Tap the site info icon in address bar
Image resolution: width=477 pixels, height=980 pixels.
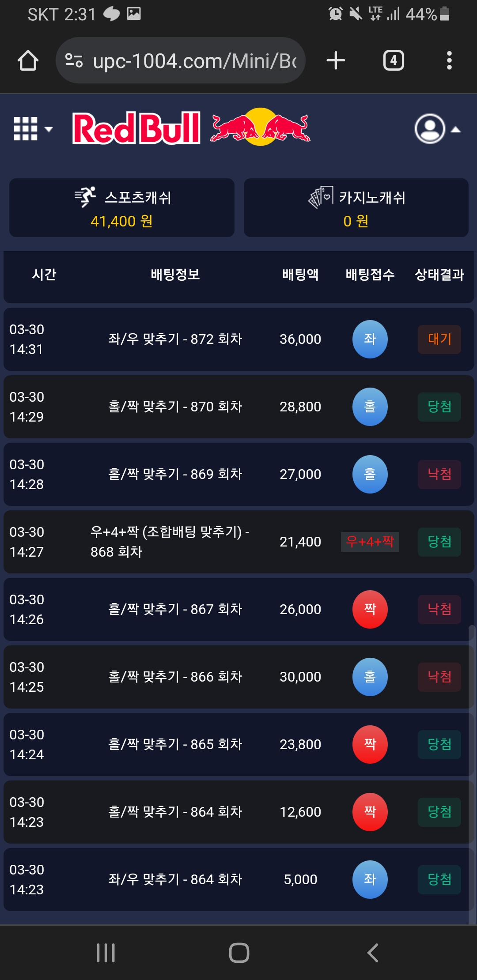click(74, 60)
